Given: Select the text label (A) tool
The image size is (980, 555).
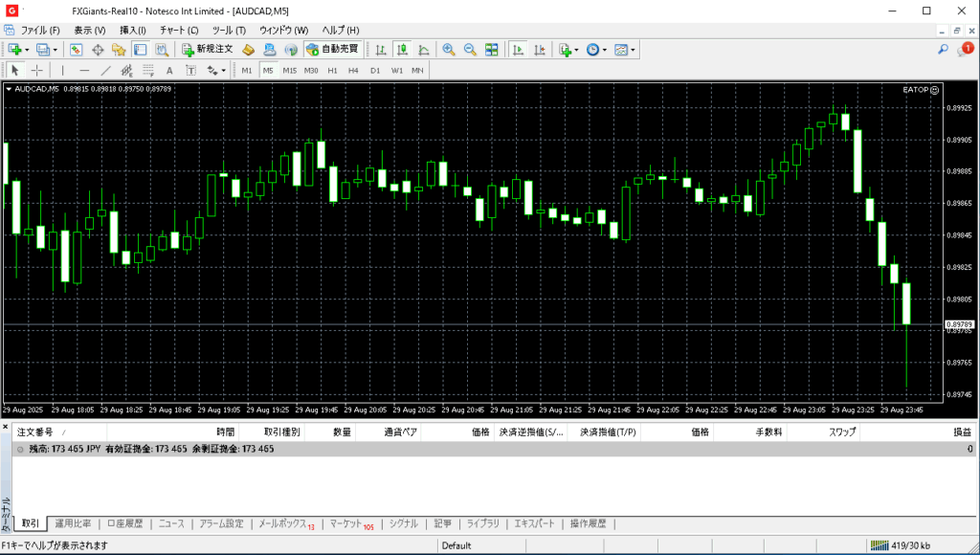Looking at the screenshot, I should pyautogui.click(x=169, y=70).
